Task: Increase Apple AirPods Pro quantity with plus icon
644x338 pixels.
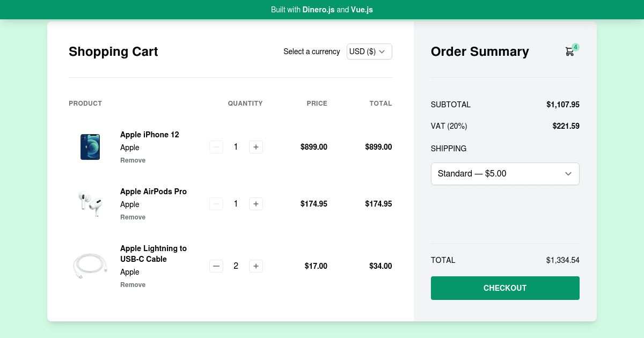Action: [256, 204]
